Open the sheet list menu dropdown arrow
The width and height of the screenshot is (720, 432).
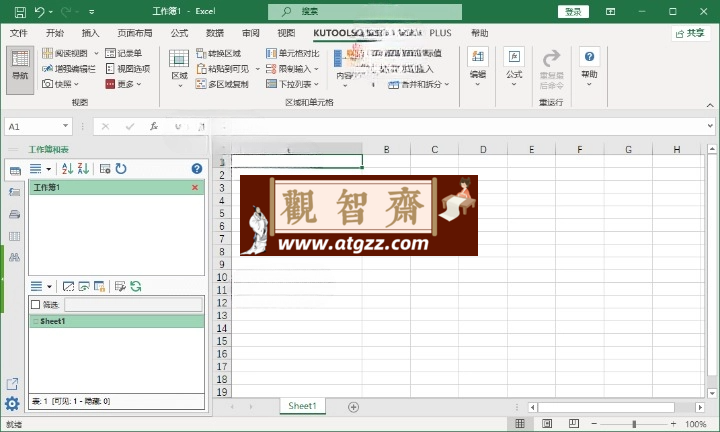click(49, 286)
